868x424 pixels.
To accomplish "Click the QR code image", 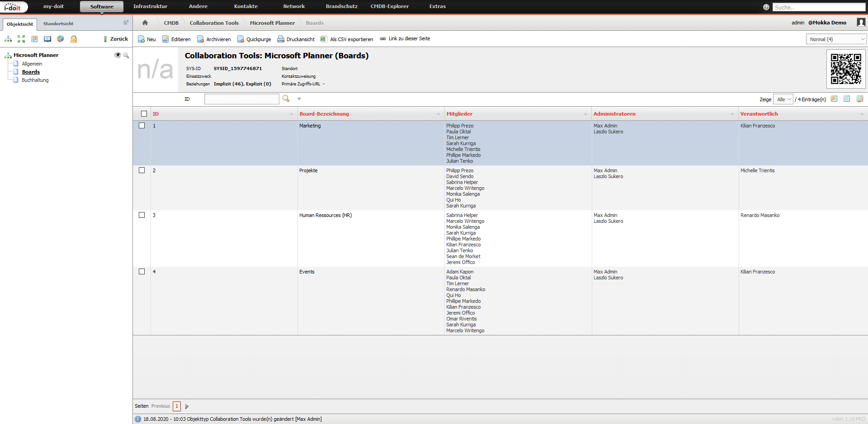I will point(846,69).
